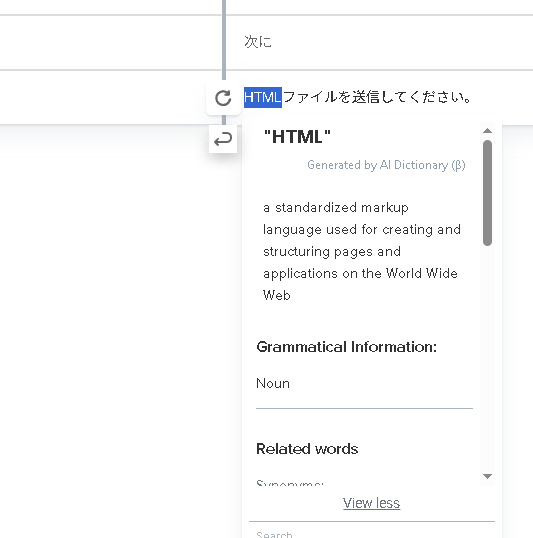This screenshot has width=533, height=538.
Task: Click the Generated by AI Dictionary (β) label
Action: pyautogui.click(x=386, y=165)
